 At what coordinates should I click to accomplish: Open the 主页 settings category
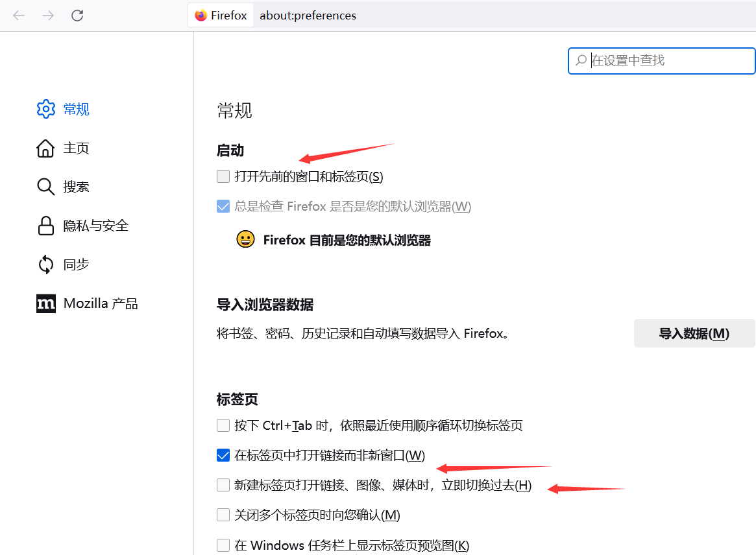point(76,148)
